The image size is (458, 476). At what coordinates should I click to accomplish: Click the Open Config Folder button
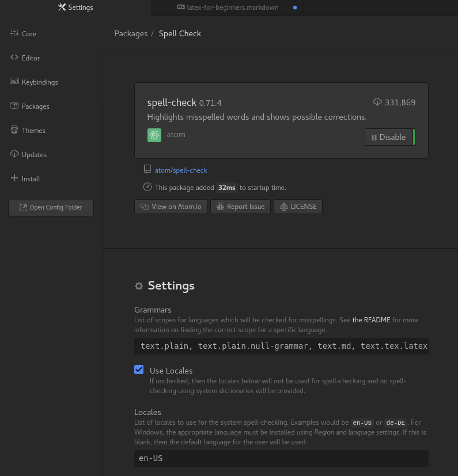tap(51, 208)
